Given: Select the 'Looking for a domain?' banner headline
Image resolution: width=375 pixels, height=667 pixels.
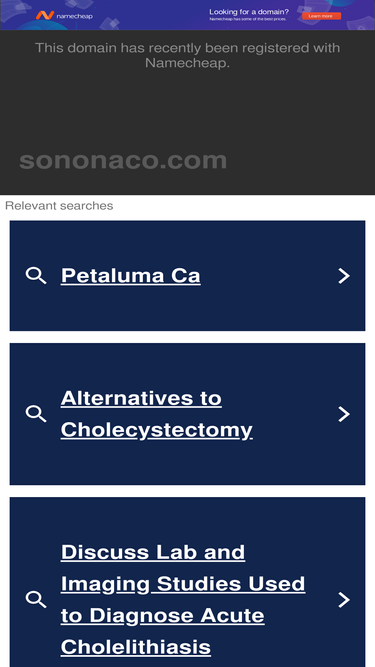Looking at the screenshot, I should [x=249, y=12].
